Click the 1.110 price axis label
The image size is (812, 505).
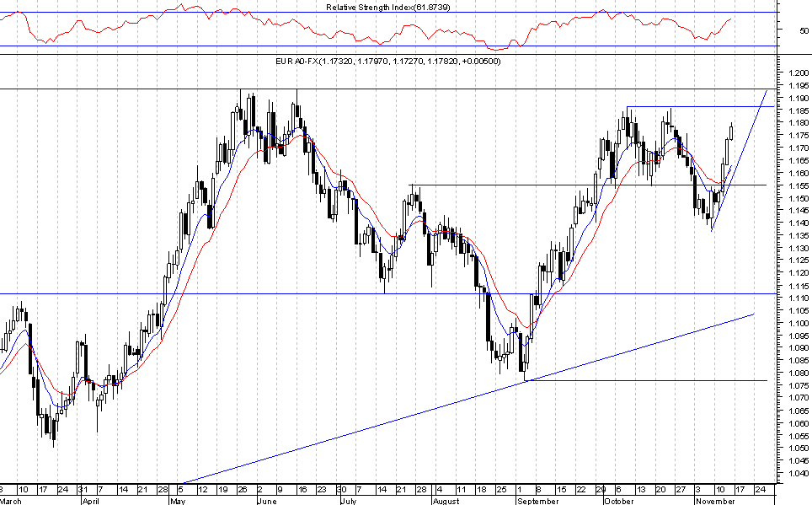[x=799, y=298]
